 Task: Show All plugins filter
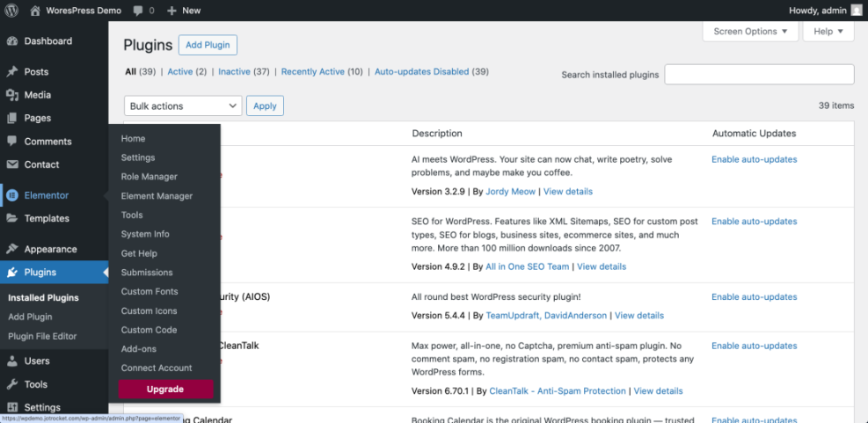click(130, 71)
